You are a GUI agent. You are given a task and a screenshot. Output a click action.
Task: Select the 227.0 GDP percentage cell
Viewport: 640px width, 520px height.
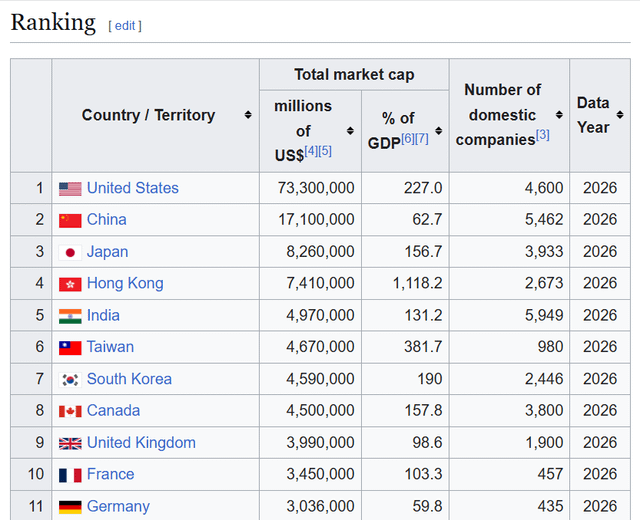(x=405, y=188)
